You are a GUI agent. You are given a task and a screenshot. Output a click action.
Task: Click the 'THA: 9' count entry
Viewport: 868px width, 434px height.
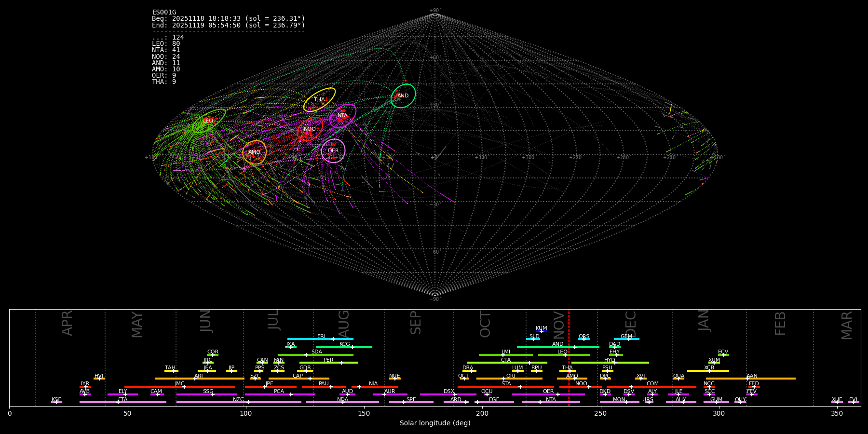point(164,82)
